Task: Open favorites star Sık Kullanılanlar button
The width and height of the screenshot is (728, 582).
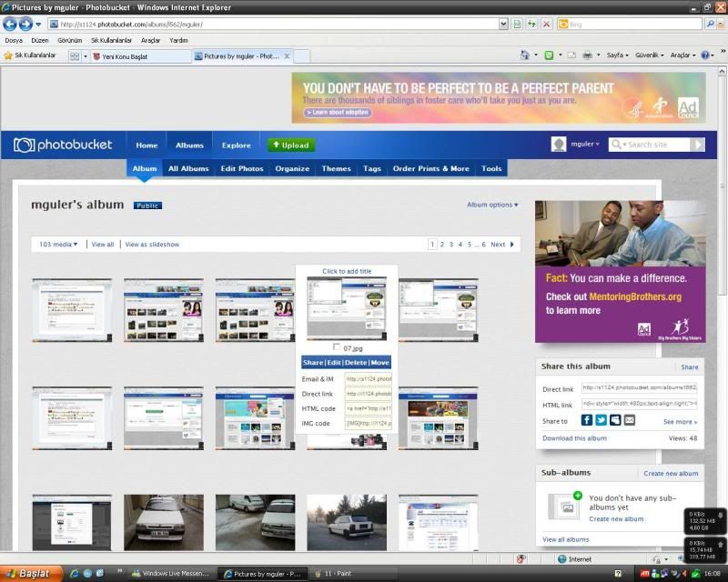Action: (x=30, y=55)
